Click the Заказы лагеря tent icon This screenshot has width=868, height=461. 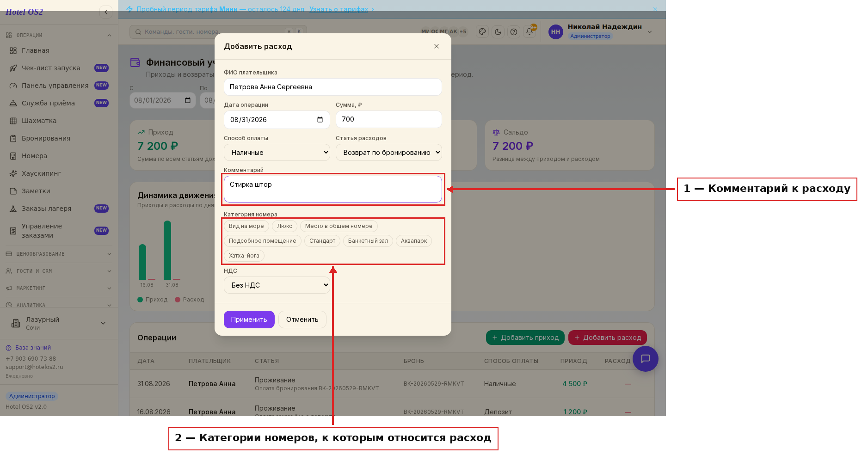coord(13,209)
